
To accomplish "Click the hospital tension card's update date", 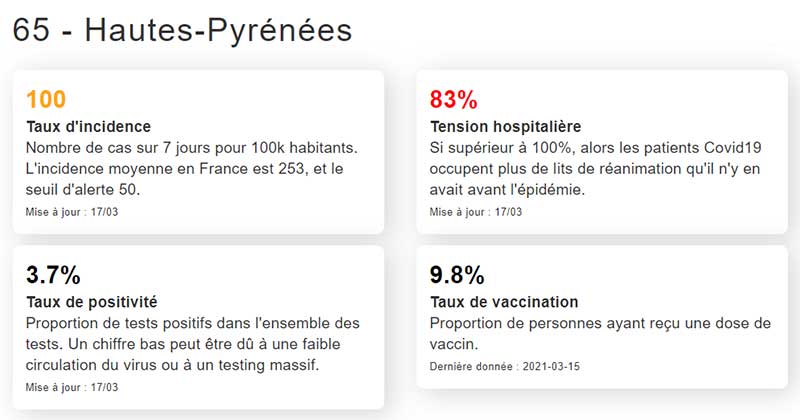I will [x=476, y=212].
